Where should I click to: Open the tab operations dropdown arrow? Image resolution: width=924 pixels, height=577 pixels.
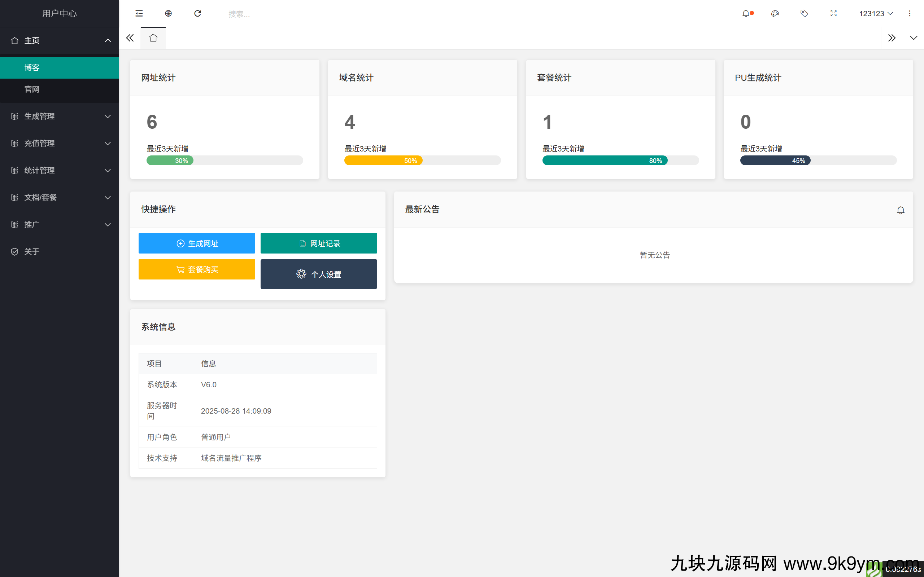(913, 38)
